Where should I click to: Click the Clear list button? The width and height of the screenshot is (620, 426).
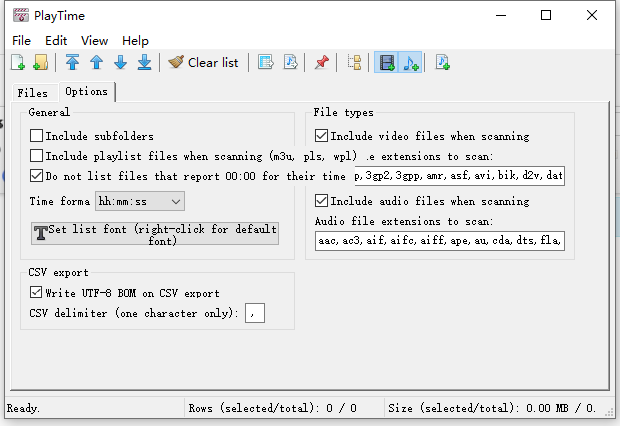click(x=204, y=62)
